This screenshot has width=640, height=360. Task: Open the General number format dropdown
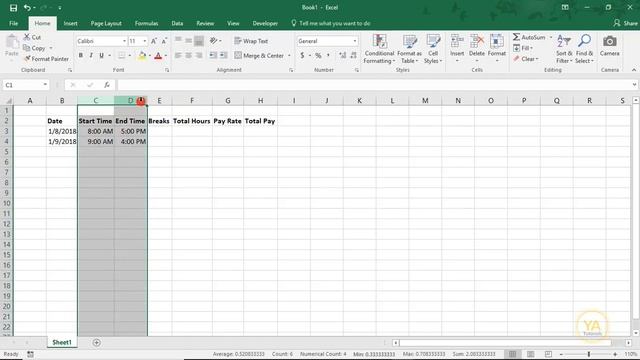[x=355, y=41]
